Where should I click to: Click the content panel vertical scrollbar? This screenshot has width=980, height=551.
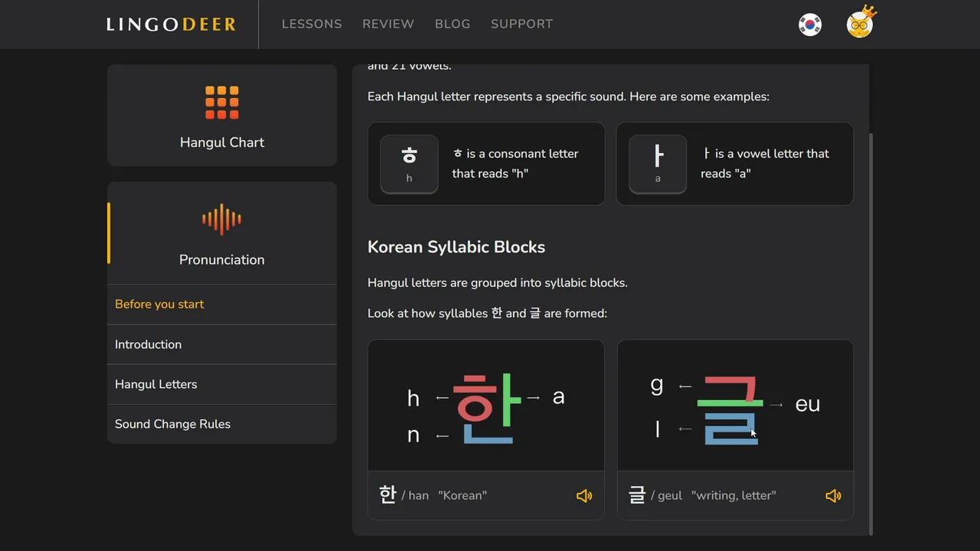[871, 334]
